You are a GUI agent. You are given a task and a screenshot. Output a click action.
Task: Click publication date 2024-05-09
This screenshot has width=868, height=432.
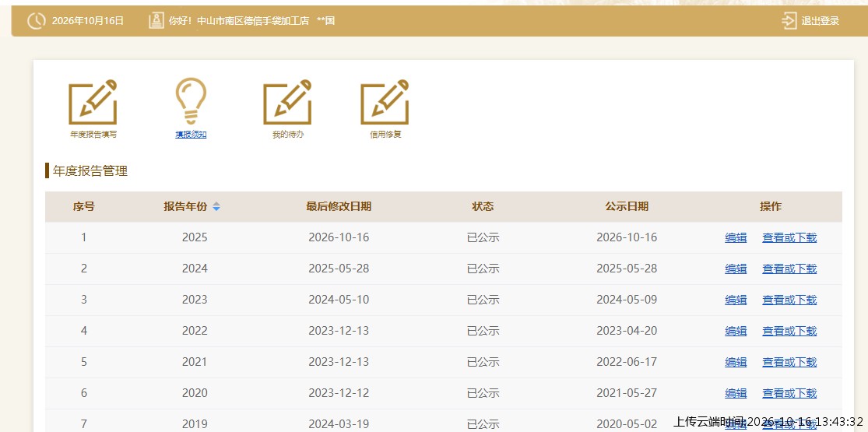click(x=627, y=300)
